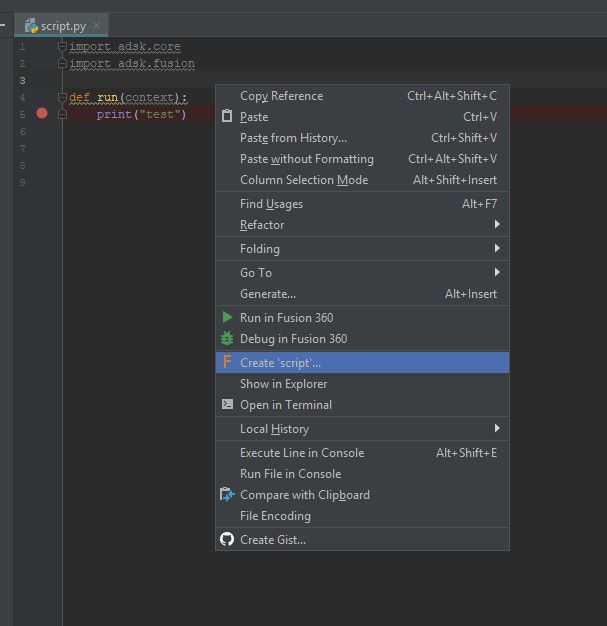The width and height of the screenshot is (607, 626).
Task: Toggle the red breakpoint on line 5
Action: point(42,113)
